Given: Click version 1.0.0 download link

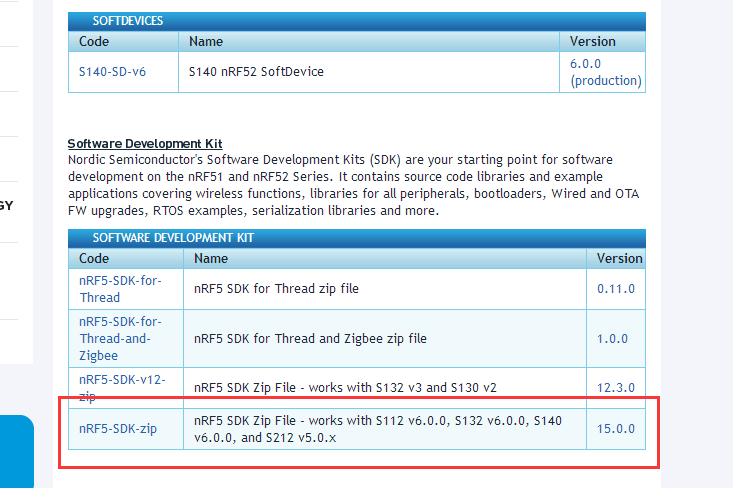Looking at the screenshot, I should point(612,339).
